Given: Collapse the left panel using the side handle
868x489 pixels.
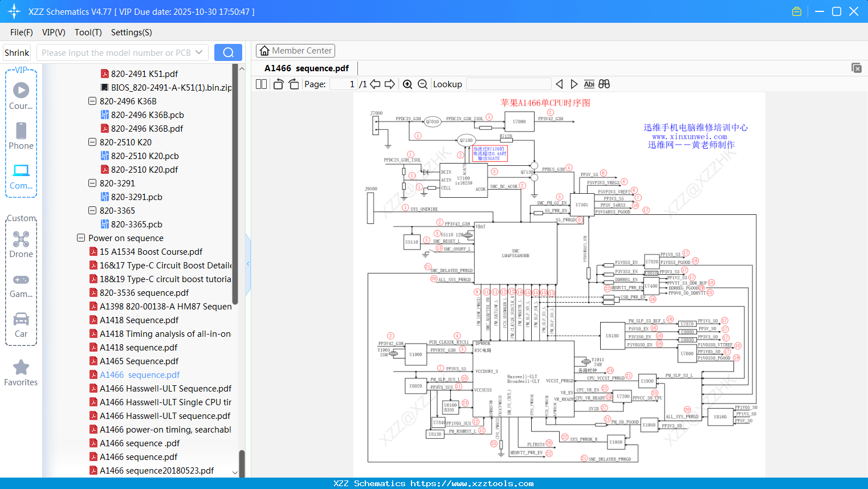Looking at the screenshot, I should click(x=248, y=264).
